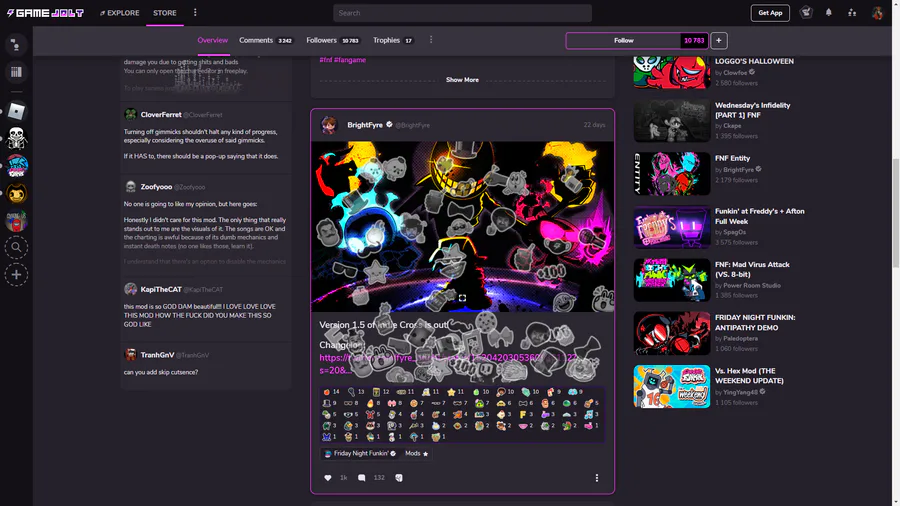Open FNF: Mad Virus Attack thumbnail
Image resolution: width=900 pixels, height=506 pixels.
tap(672, 280)
